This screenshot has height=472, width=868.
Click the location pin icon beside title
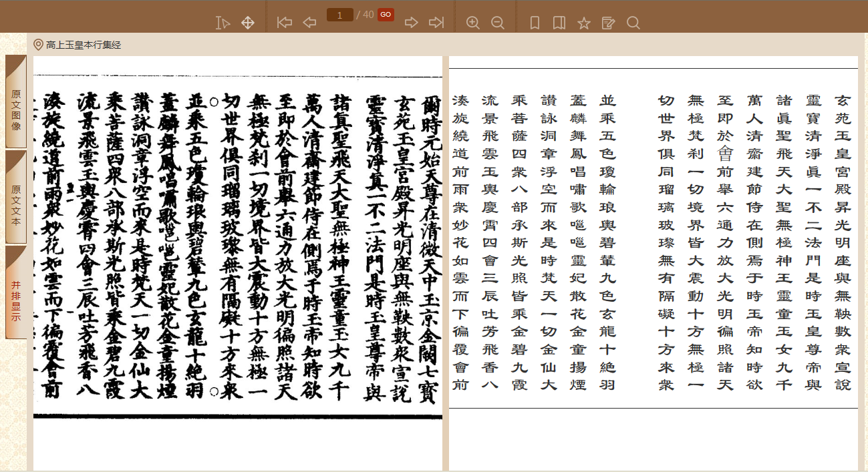point(38,45)
